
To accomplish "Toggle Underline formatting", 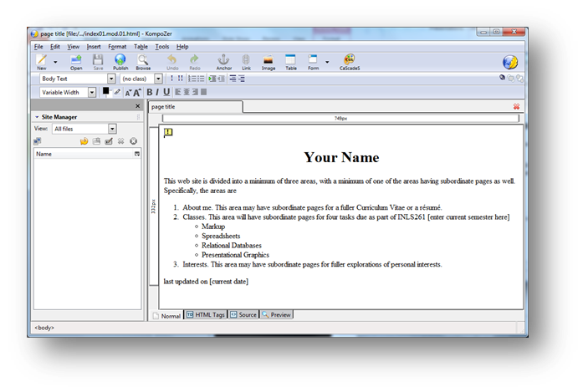I will tap(166, 92).
